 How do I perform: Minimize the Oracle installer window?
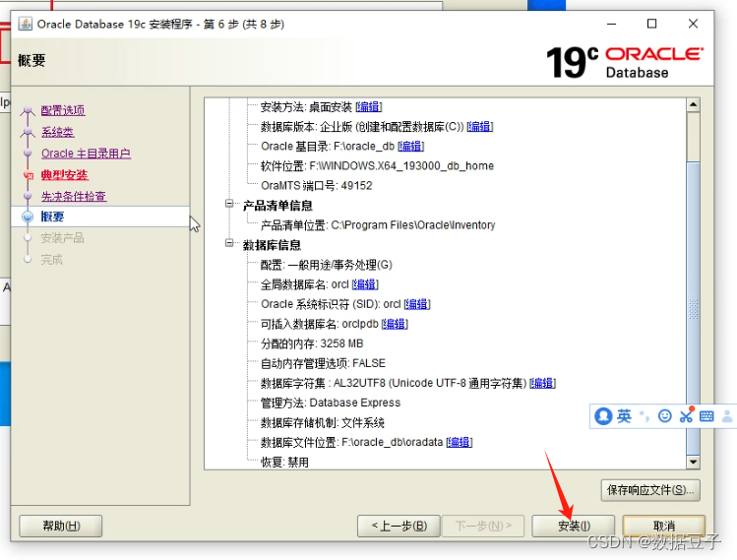[x=611, y=24]
